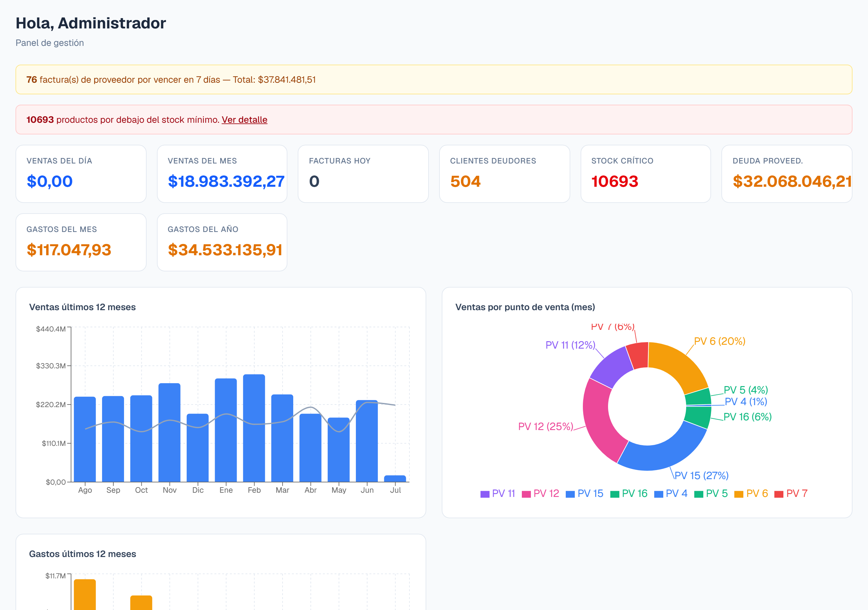868x610 pixels.
Task: Click the 'productos por debajo del stock mínimo' text
Action: coord(138,120)
